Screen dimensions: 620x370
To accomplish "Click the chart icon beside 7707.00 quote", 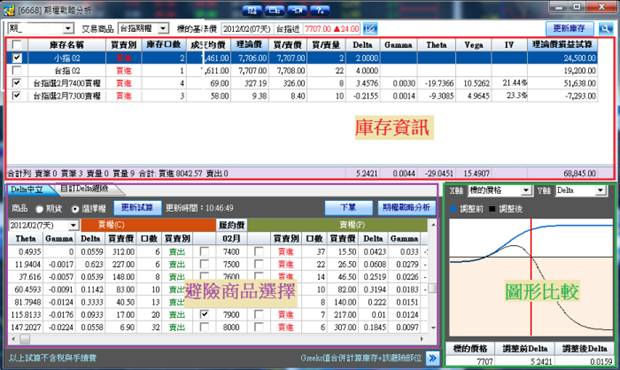I will (370, 28).
